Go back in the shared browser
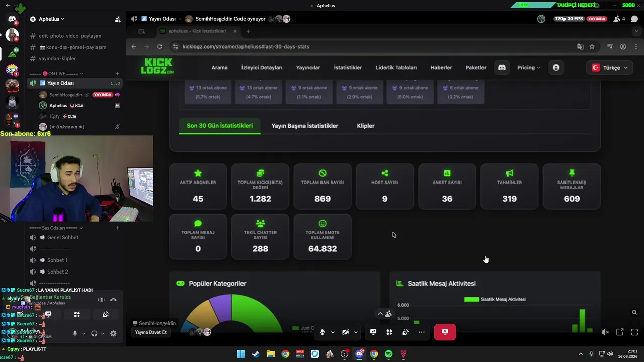 point(134,46)
